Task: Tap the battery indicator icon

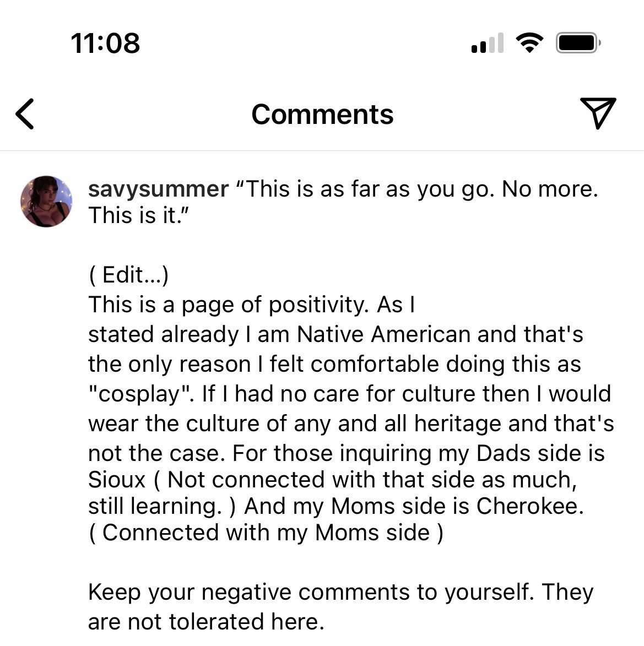Action: tap(578, 42)
